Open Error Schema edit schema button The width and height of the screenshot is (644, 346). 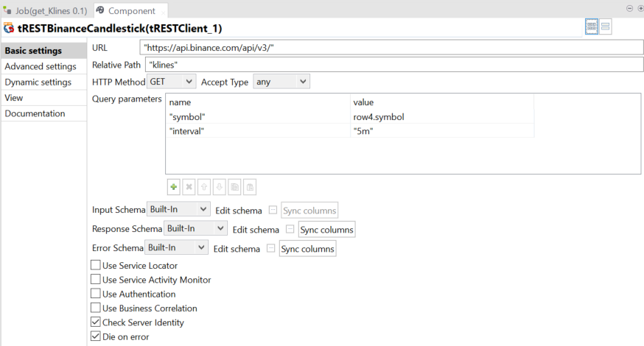pyautogui.click(x=270, y=248)
